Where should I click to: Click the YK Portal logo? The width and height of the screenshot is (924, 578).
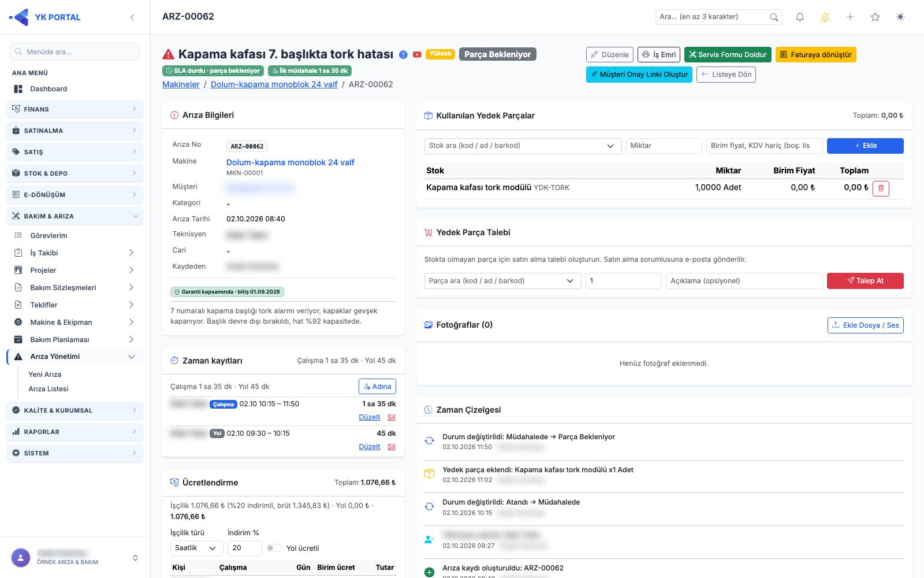tap(45, 17)
